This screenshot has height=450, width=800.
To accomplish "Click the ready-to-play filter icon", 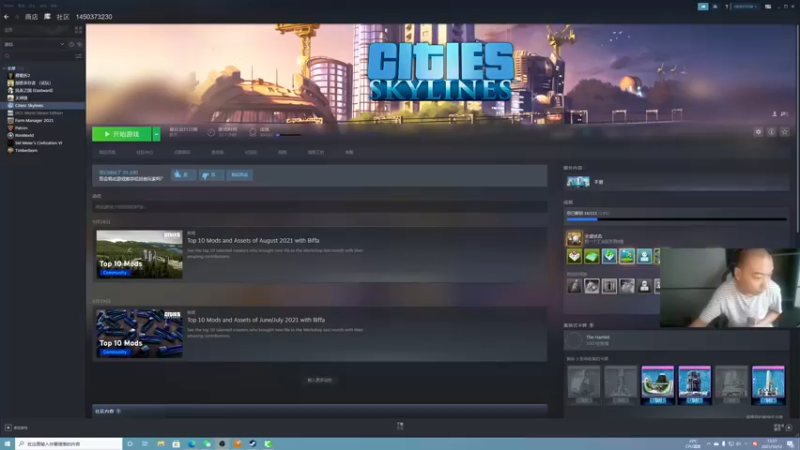I will coord(79,44).
